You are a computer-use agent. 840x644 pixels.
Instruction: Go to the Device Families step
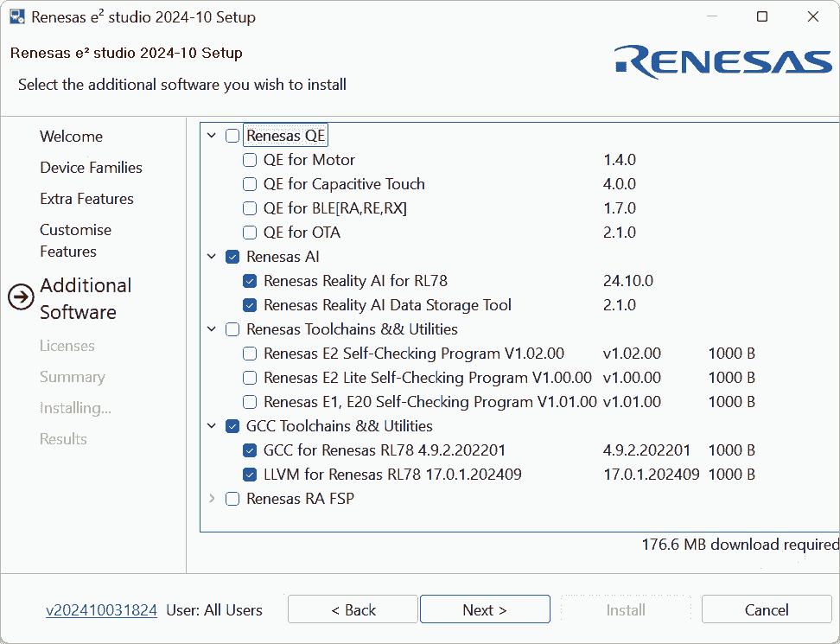pos(91,168)
